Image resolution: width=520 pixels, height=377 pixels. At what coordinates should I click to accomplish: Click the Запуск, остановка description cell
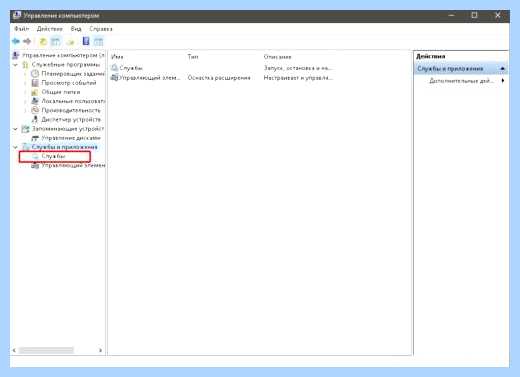[x=298, y=68]
